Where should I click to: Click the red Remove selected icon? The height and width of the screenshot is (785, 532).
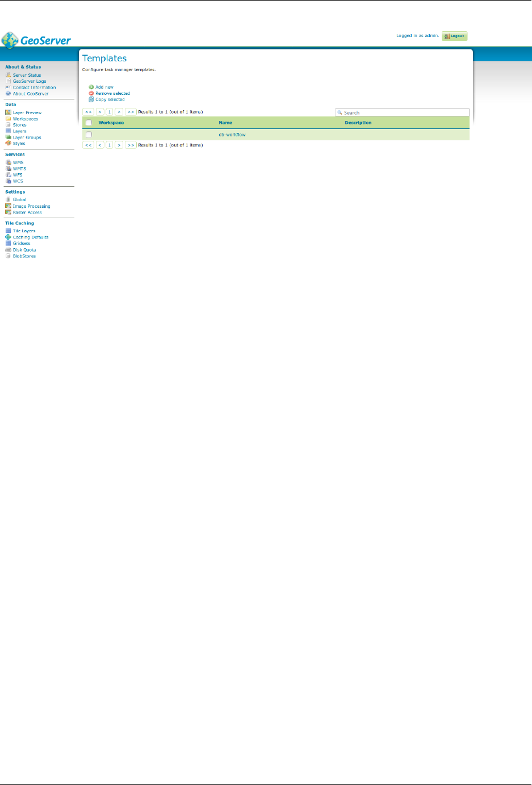[91, 93]
